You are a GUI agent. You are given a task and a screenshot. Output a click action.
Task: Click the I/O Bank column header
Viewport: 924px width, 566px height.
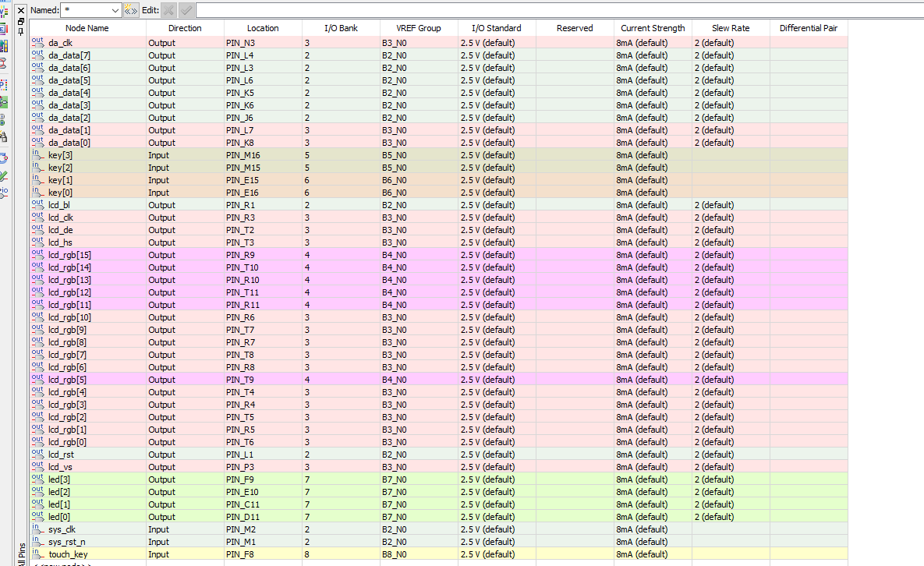[x=342, y=28]
